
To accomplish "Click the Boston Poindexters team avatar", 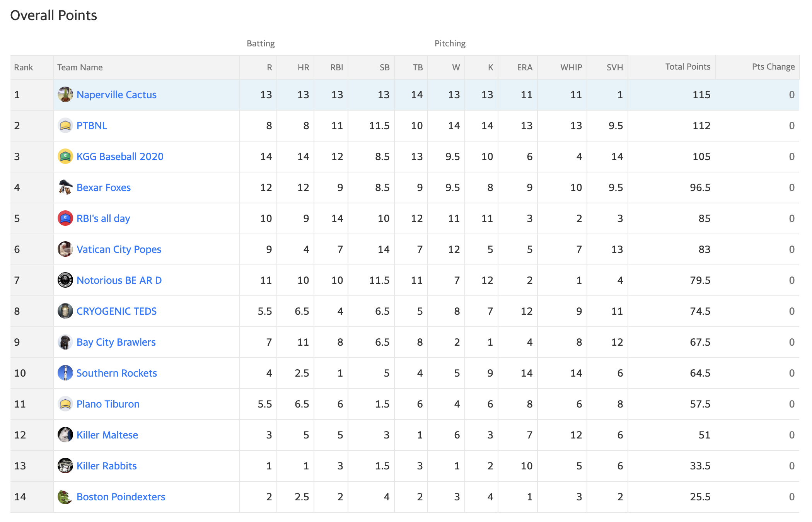I will coord(65,497).
